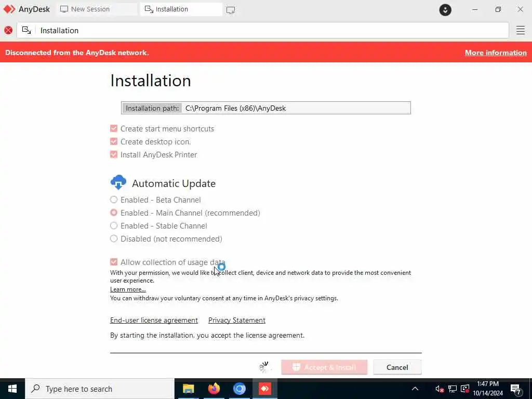Toggle Install AnyDesk Printer checkbox
Viewport: 532px width, 399px height.
(x=114, y=154)
